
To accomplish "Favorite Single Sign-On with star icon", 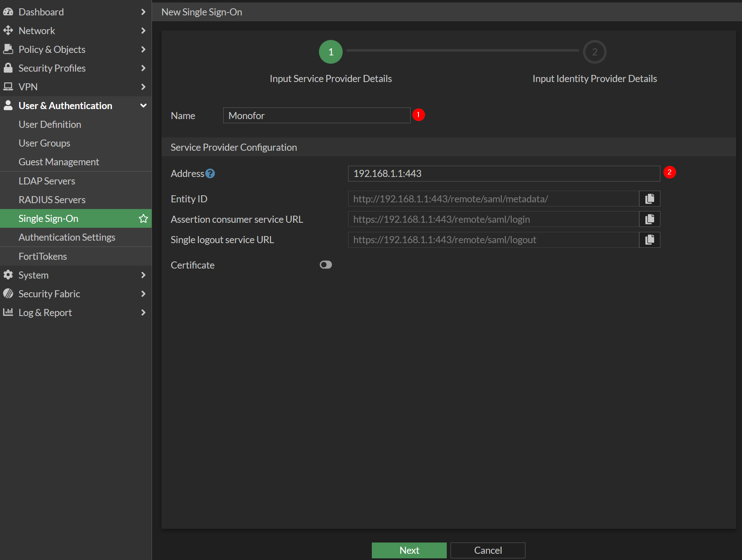I will (x=143, y=219).
